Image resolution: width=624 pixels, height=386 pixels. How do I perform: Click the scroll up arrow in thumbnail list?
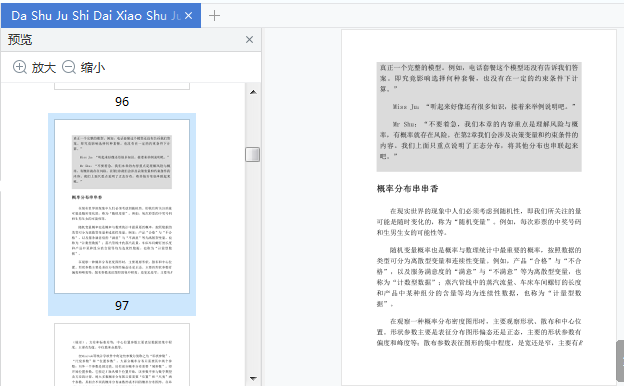tap(253, 92)
